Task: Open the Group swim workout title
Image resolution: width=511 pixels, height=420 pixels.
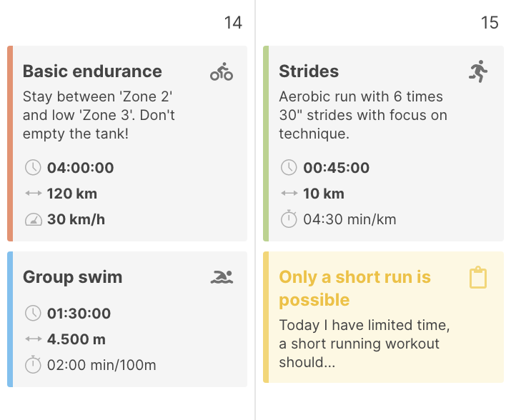Action: coord(72,277)
